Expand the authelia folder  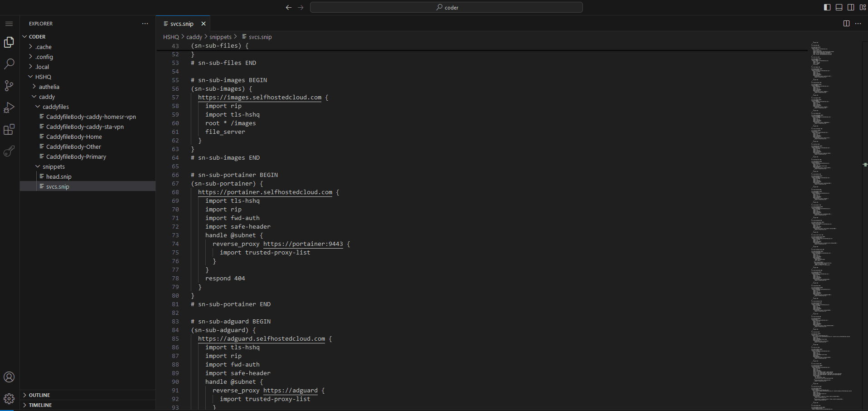tap(49, 87)
